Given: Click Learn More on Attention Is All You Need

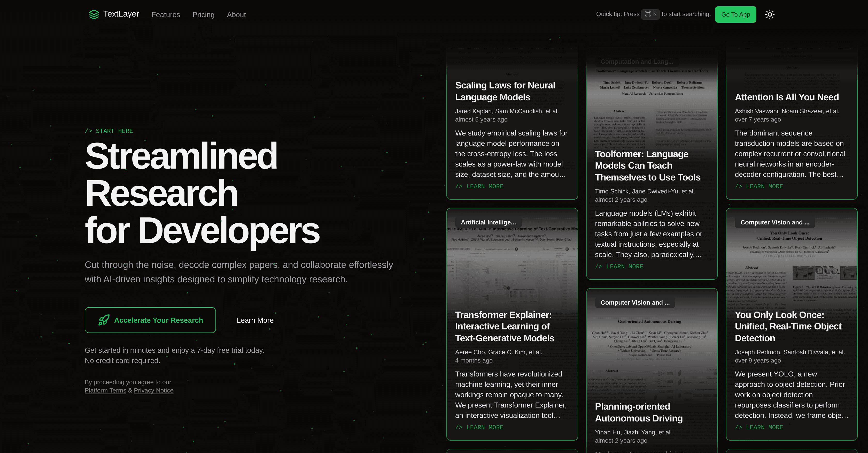Looking at the screenshot, I should click(x=759, y=186).
